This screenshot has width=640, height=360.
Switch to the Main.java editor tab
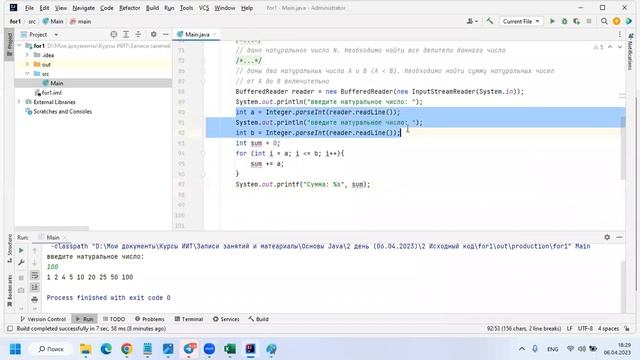(197, 35)
